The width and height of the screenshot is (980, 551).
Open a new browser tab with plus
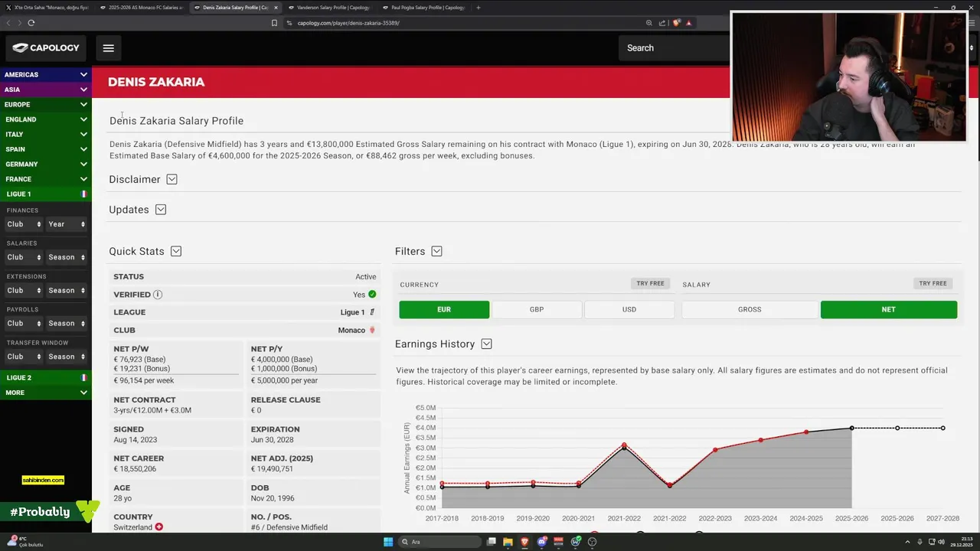coord(479,8)
